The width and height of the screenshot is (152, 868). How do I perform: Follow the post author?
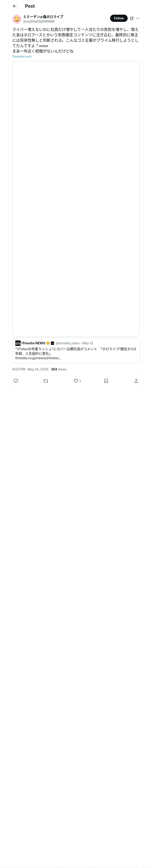click(x=119, y=18)
